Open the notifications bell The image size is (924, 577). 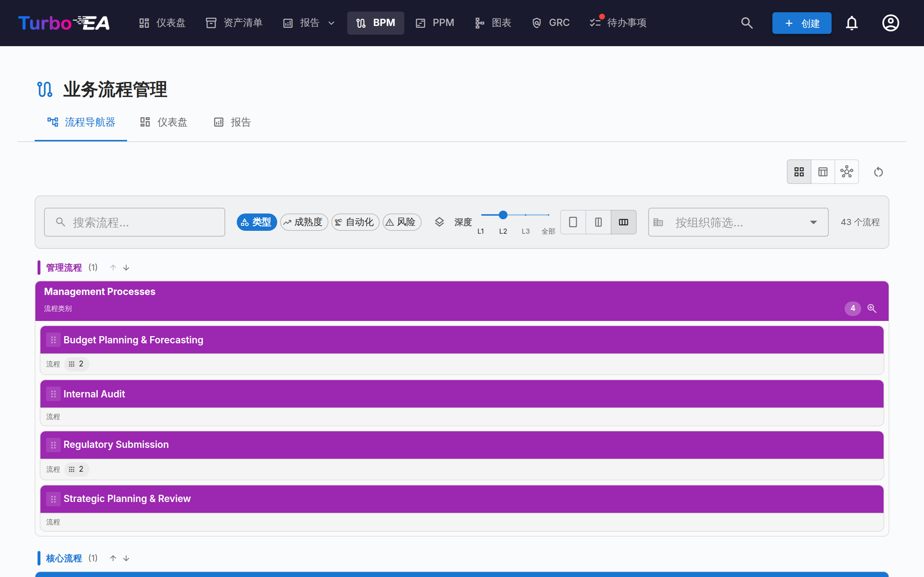(851, 23)
